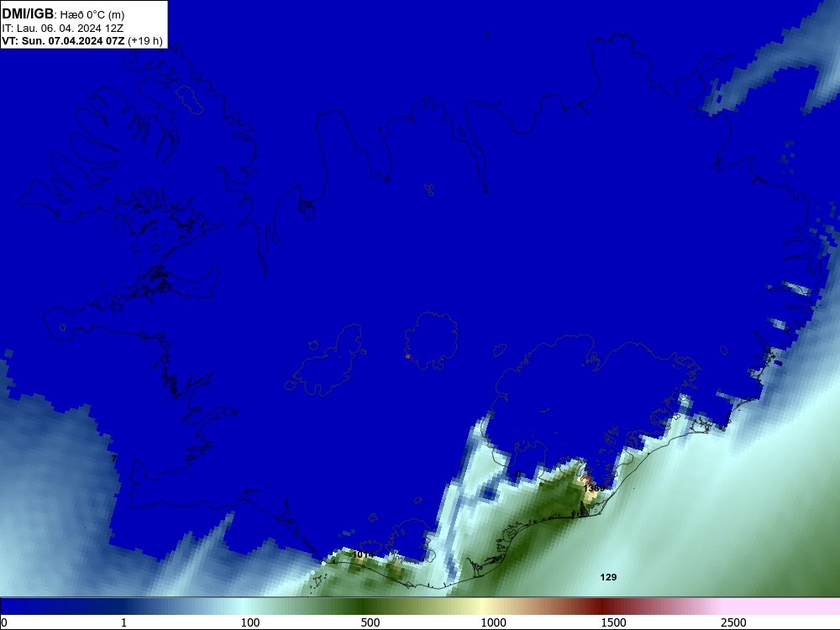
Task: Select the 'Hæð 0°C (m)' parameter text
Action: point(92,15)
